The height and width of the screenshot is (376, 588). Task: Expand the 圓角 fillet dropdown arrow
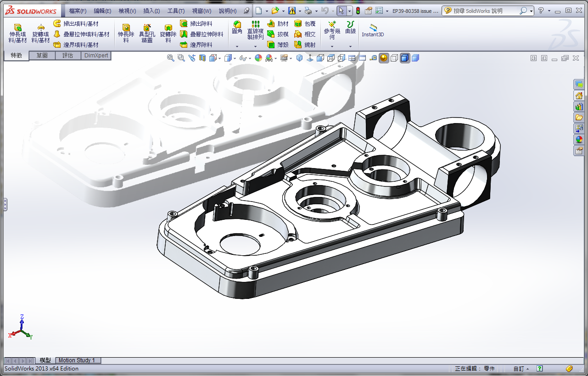click(x=237, y=46)
